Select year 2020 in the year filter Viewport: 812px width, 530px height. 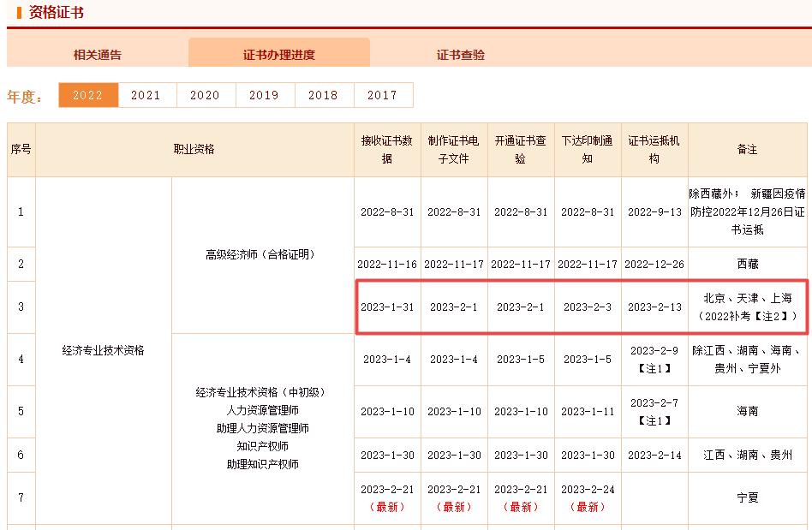click(x=206, y=95)
